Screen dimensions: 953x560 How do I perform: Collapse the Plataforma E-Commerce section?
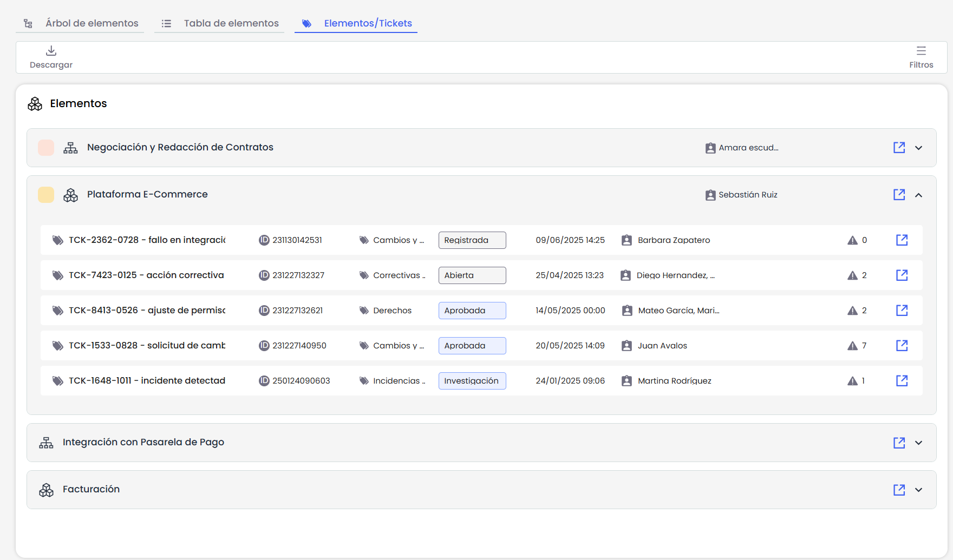click(x=918, y=195)
